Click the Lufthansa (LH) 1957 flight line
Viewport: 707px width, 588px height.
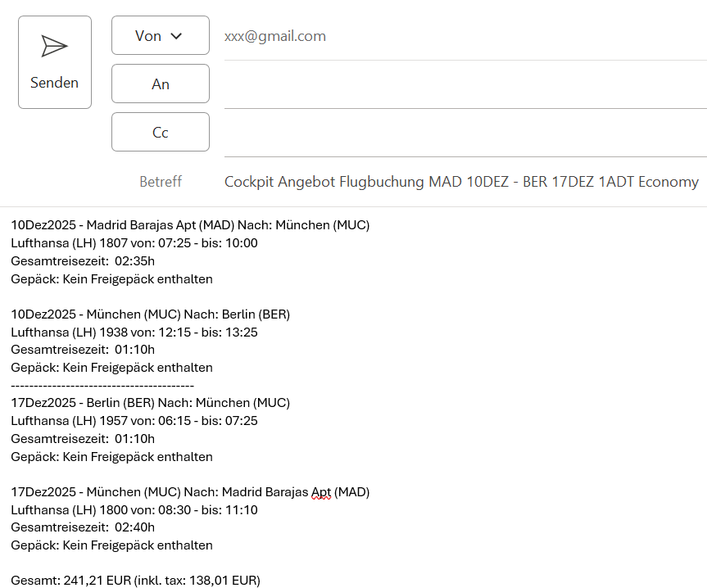coord(134,421)
